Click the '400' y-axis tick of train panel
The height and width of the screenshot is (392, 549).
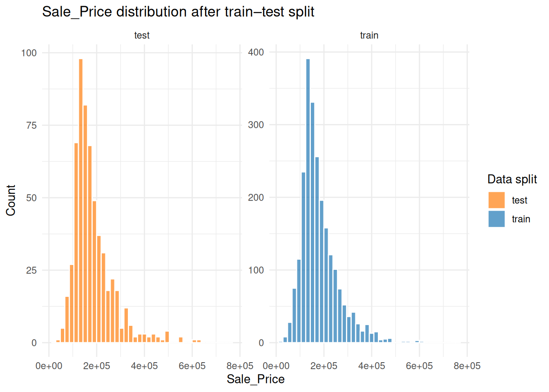coord(256,52)
